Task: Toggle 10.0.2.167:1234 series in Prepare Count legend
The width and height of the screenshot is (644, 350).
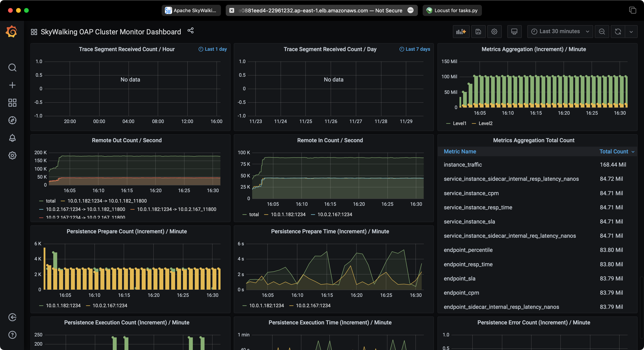Action: [x=110, y=306]
